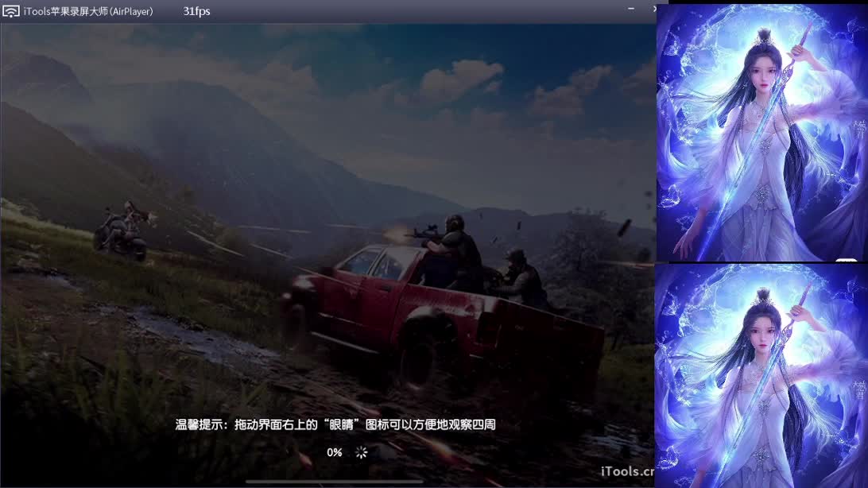Click the loading spinner icon beside 0%
868x488 pixels.
pyautogui.click(x=362, y=452)
